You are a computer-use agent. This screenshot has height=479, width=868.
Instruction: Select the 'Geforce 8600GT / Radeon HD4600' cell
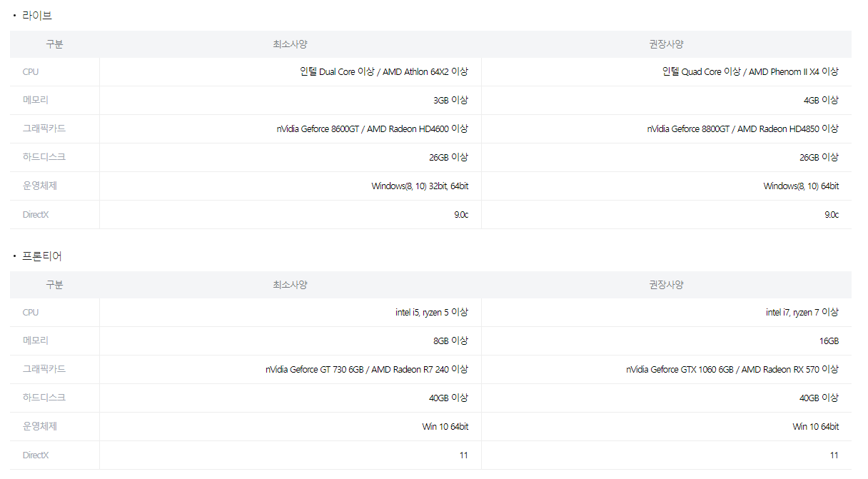point(373,129)
